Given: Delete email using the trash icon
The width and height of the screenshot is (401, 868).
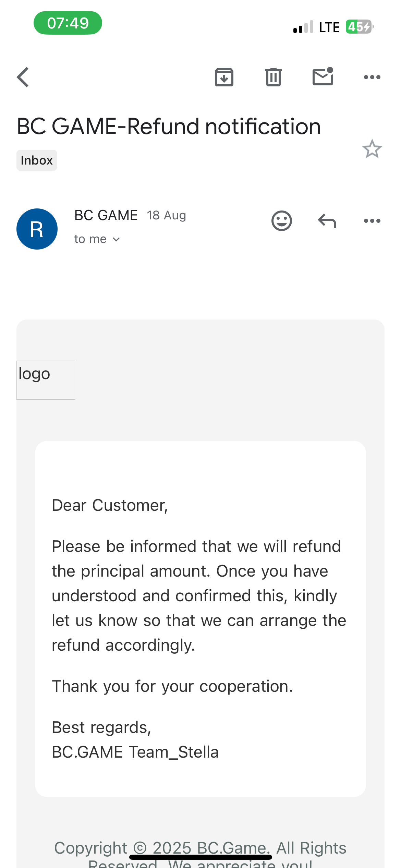Looking at the screenshot, I should (274, 77).
